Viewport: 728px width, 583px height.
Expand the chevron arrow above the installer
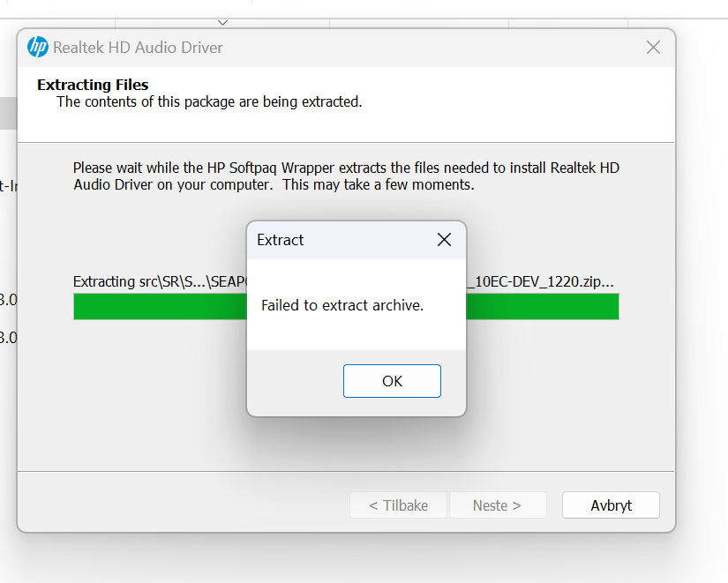[222, 22]
